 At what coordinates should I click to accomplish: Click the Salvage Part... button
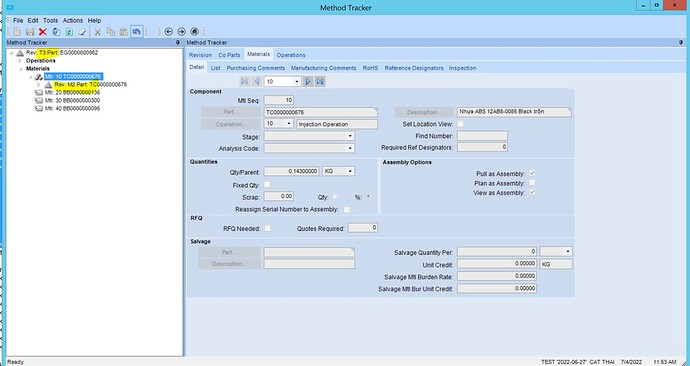[x=229, y=252]
